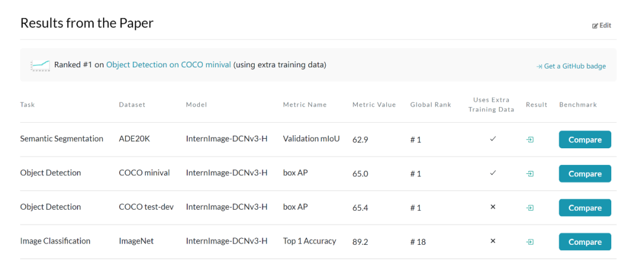Open the ADE20K dataset link
Screen dimensions: 644x274
135,139
